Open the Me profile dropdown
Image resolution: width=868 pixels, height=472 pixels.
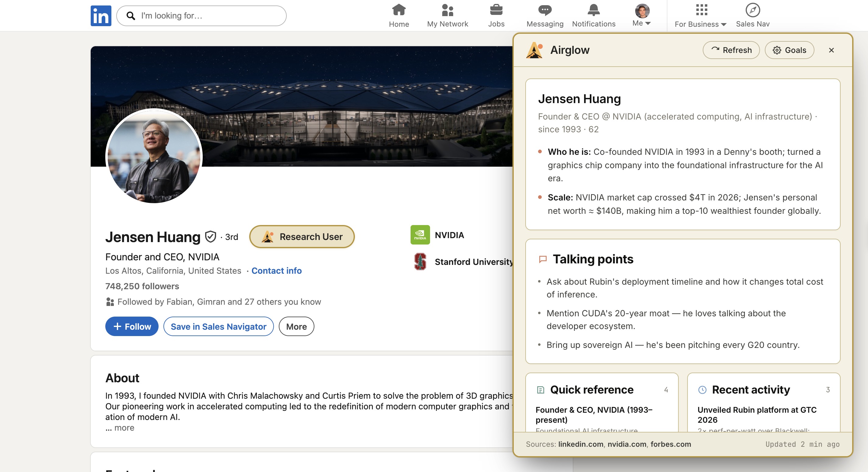point(642,16)
